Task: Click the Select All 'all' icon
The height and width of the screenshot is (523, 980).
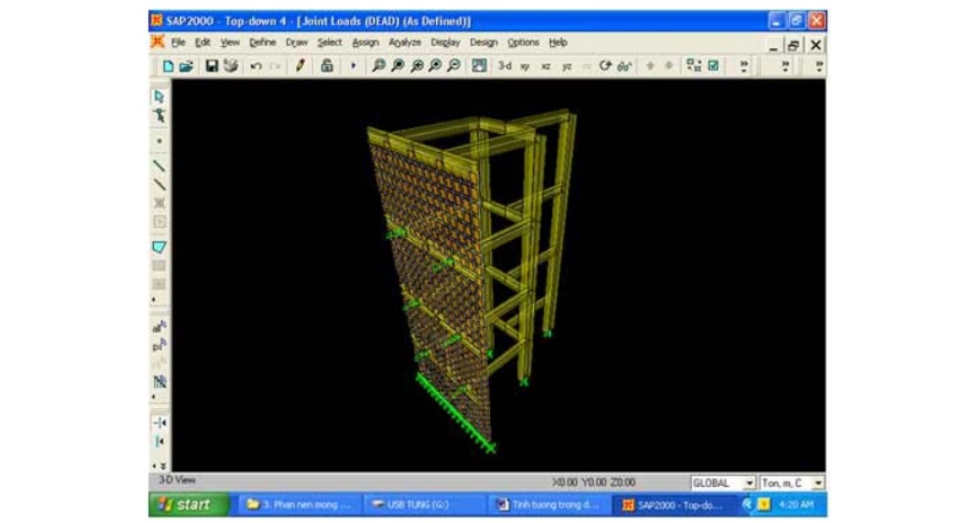Action: [160, 327]
